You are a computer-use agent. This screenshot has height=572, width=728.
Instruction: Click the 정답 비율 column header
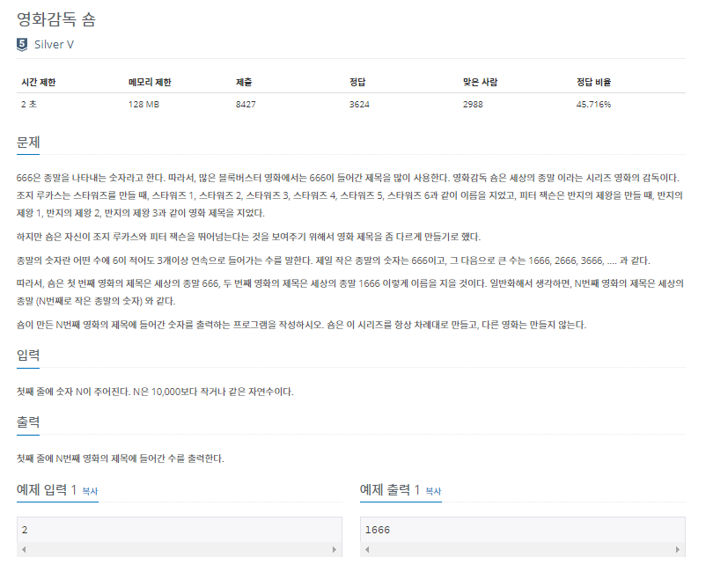click(x=593, y=82)
